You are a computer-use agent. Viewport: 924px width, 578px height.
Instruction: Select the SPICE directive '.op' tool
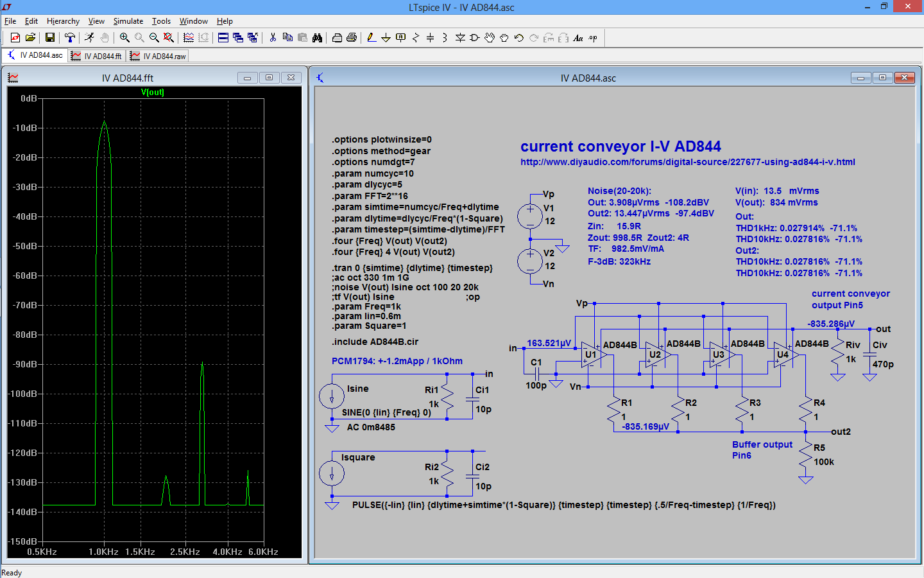tap(593, 38)
